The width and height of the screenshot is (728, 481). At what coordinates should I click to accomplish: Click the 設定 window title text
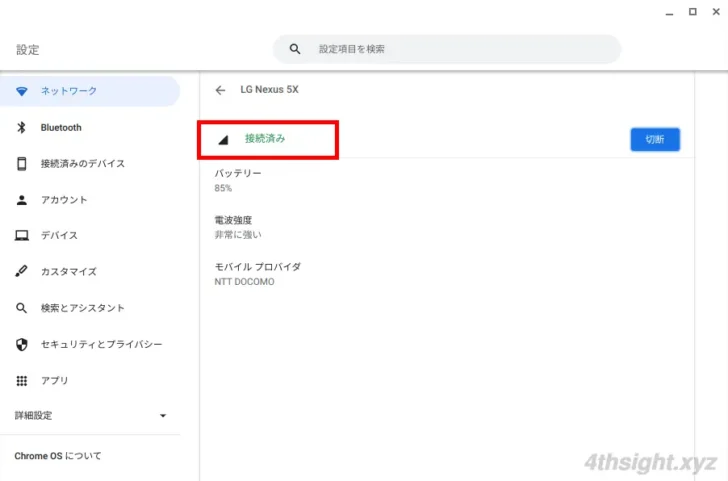28,50
